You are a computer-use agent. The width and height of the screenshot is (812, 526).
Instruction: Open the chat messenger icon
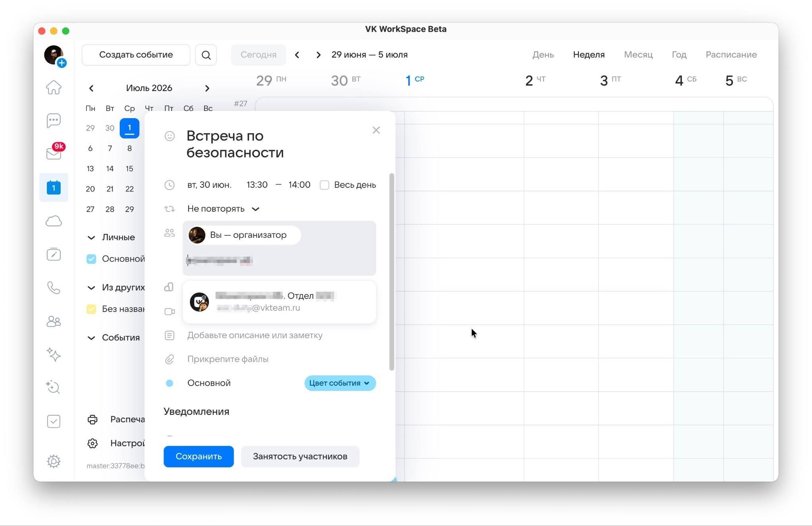click(54, 121)
